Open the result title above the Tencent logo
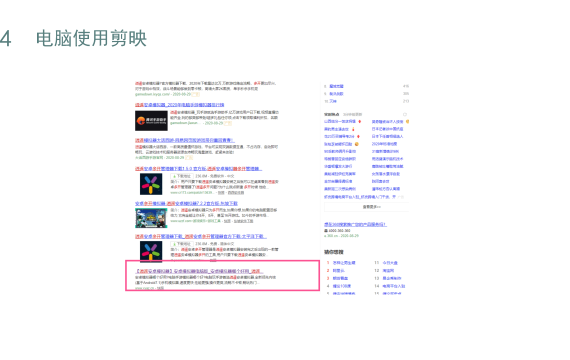This screenshot has width=570, height=360. [180, 105]
